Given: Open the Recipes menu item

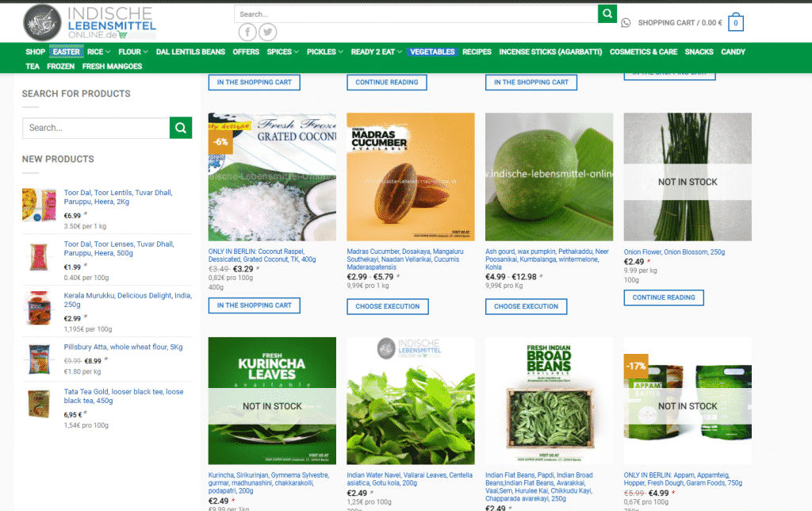Looking at the screenshot, I should click(x=477, y=52).
